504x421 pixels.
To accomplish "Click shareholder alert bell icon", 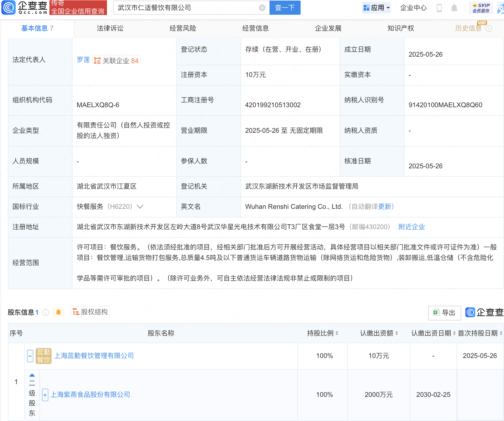I will [58, 312].
